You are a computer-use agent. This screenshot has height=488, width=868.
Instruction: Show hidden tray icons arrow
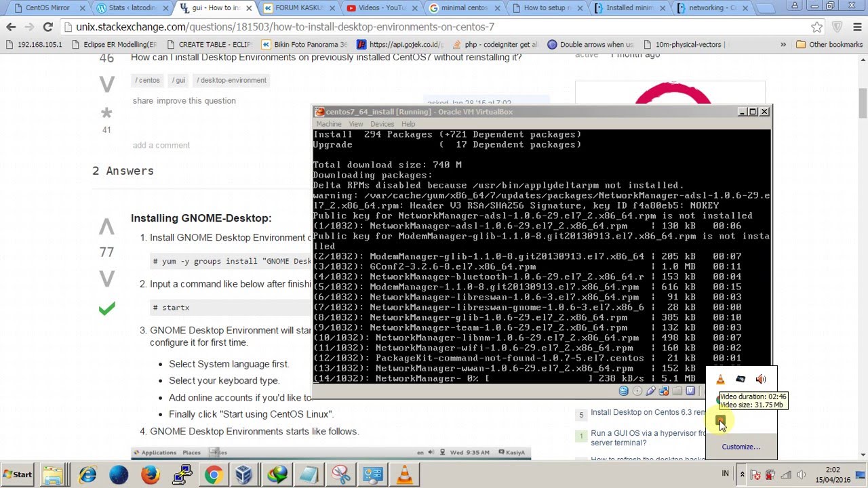742,474
